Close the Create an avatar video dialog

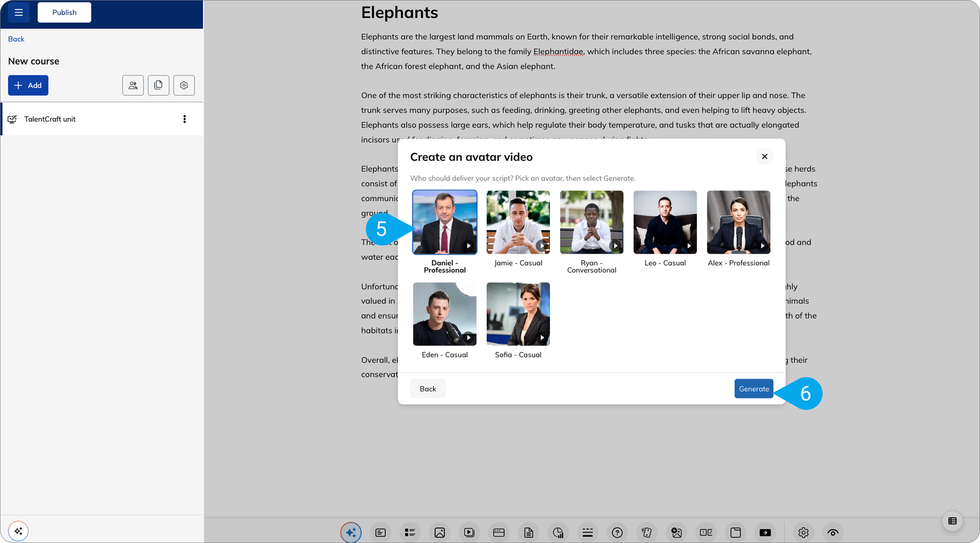tap(765, 157)
